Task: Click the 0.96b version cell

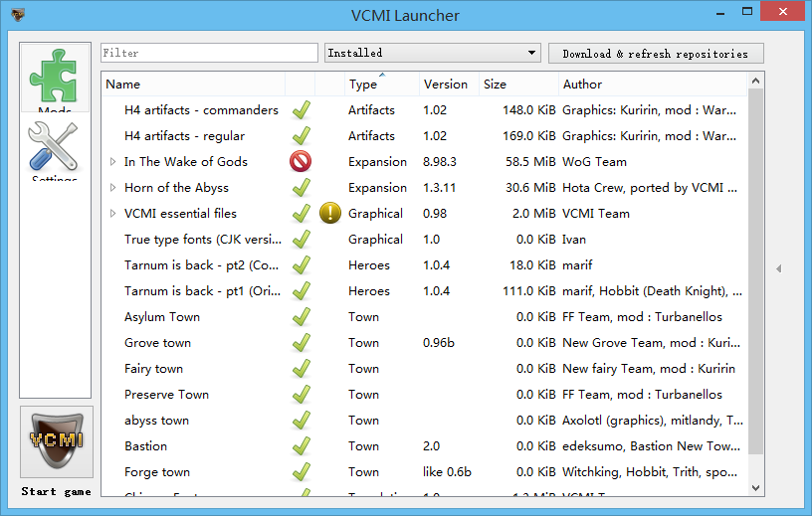Action: click(x=439, y=343)
